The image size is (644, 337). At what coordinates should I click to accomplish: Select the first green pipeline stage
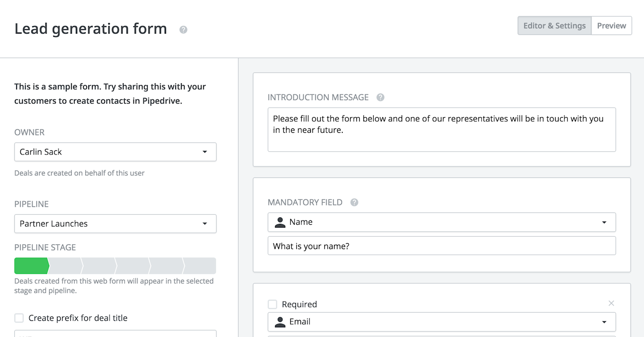(x=31, y=266)
